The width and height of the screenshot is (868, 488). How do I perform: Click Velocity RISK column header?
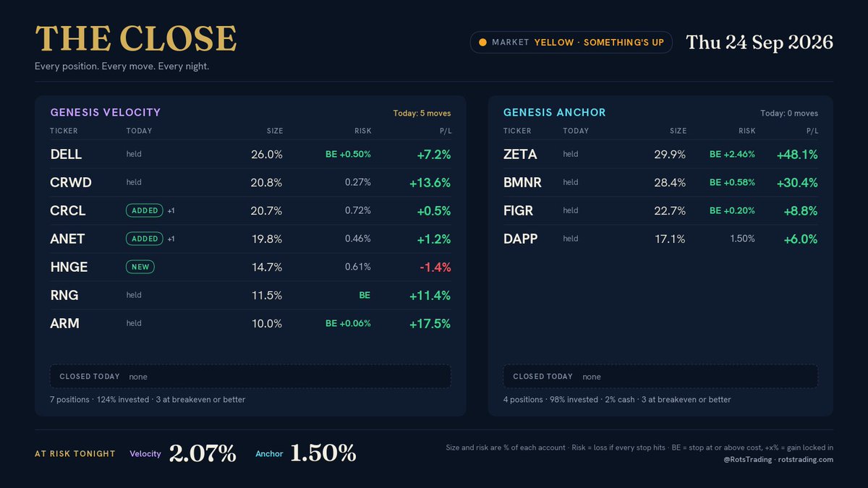click(x=362, y=131)
